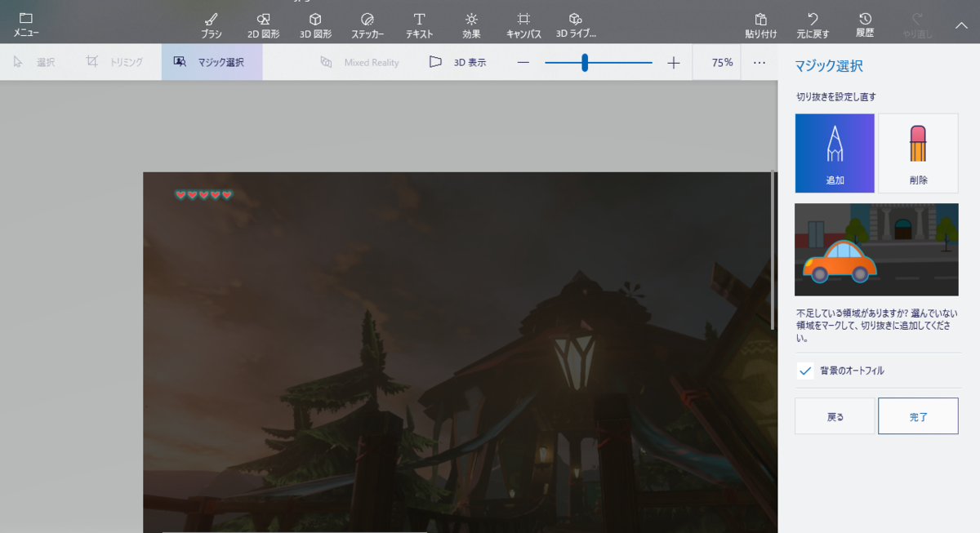Toggle 背景のオートフィル checkbox

(x=805, y=371)
